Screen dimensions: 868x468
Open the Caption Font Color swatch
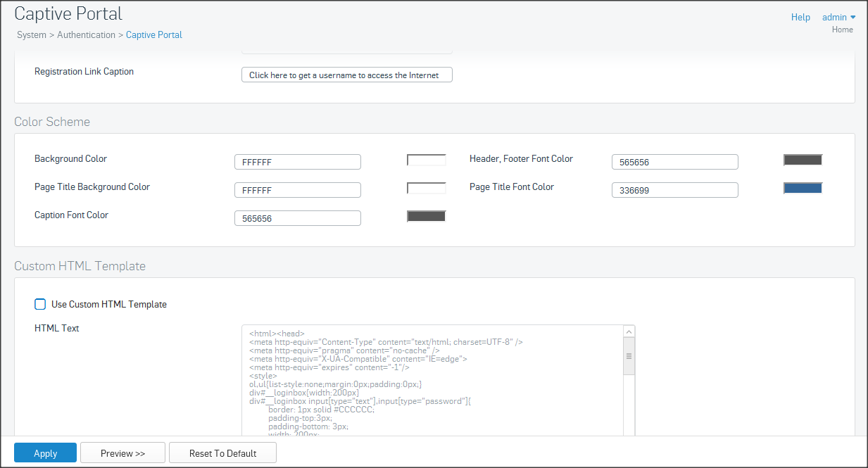426,217
